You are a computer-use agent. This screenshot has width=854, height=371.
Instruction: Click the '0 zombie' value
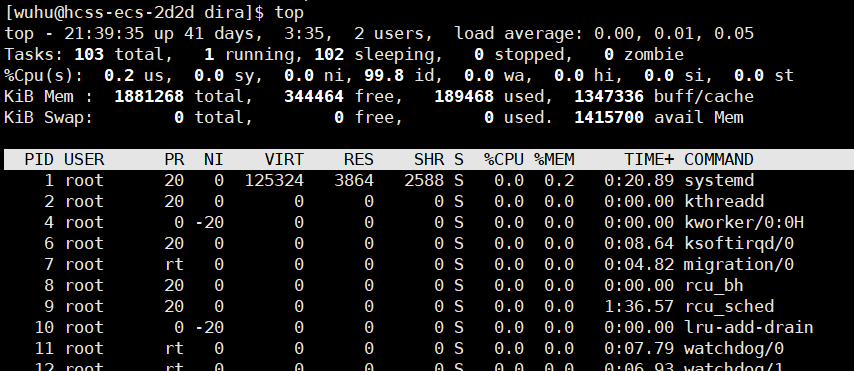coord(644,54)
